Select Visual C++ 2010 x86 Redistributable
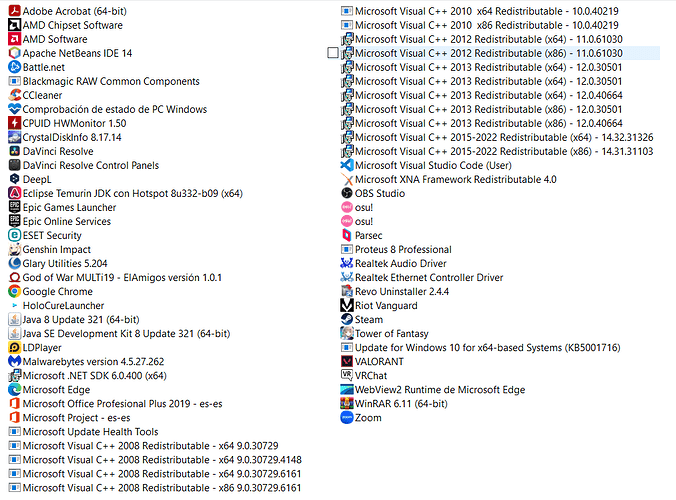The height and width of the screenshot is (500, 676). (480, 25)
